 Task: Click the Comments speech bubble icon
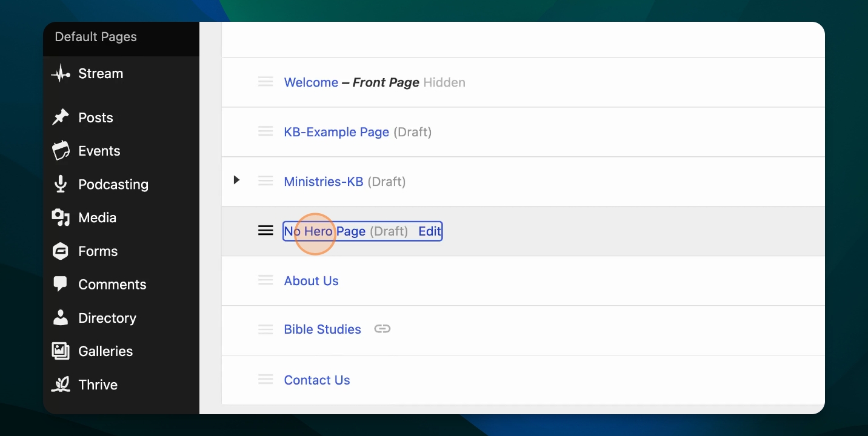[x=61, y=284]
